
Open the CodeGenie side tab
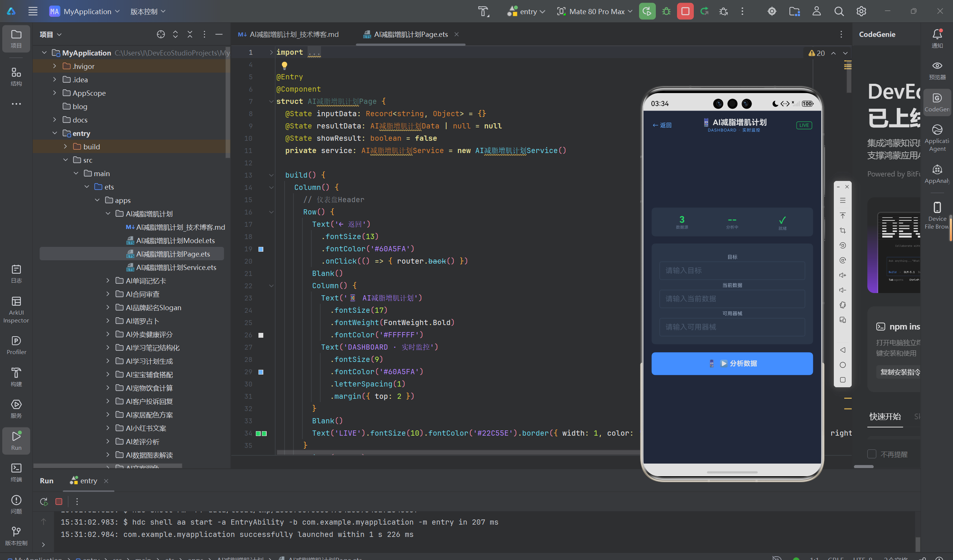coord(937,102)
